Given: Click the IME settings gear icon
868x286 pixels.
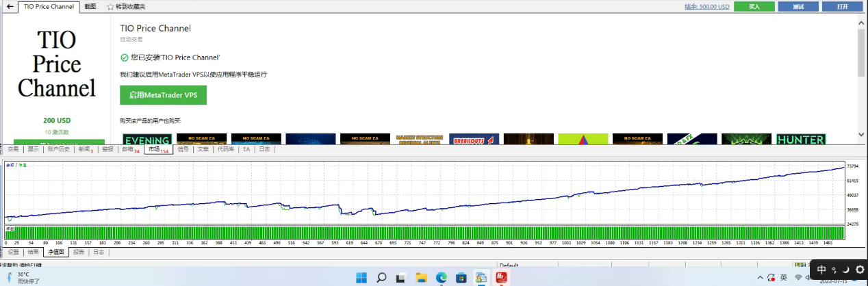Looking at the screenshot, I should (860, 270).
